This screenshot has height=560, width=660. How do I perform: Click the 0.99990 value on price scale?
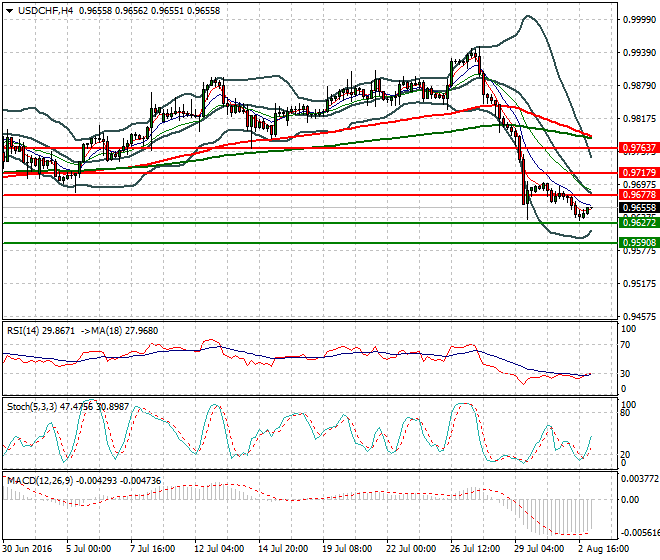[637, 19]
